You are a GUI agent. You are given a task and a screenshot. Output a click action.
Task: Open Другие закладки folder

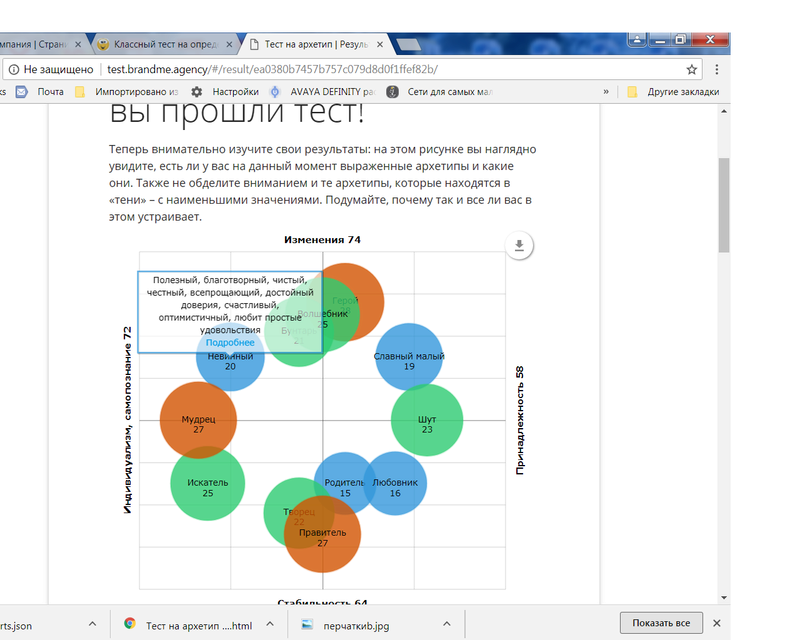pyautogui.click(x=673, y=92)
